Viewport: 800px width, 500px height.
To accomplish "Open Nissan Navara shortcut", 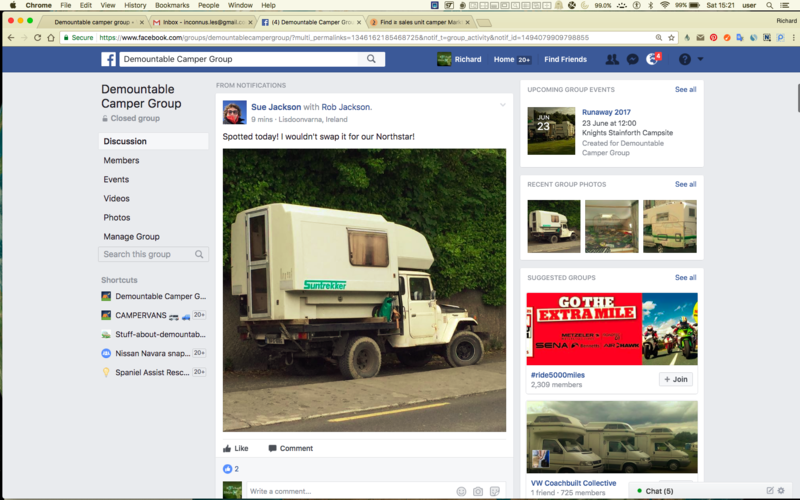I will (153, 353).
